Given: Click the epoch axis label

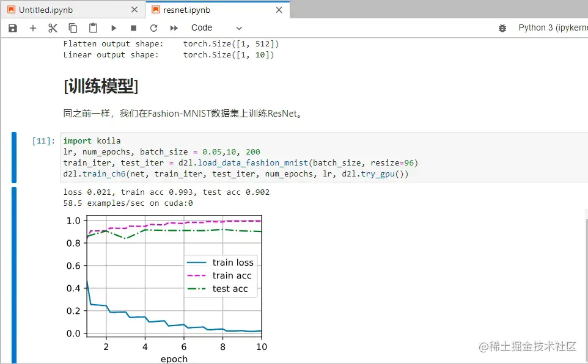Looking at the screenshot, I should [174, 359].
